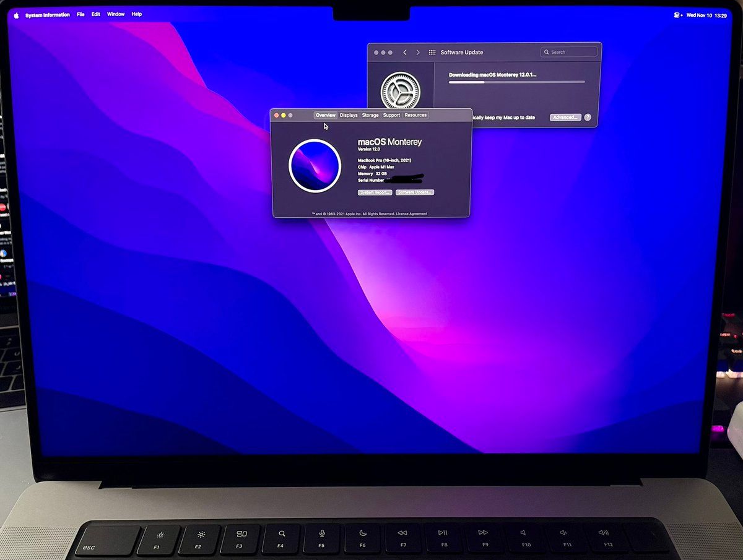Click the Search field in Software Update
This screenshot has height=560, width=743.
pos(568,52)
